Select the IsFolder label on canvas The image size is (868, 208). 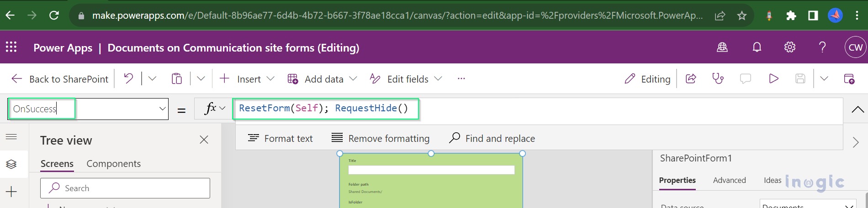355,202
